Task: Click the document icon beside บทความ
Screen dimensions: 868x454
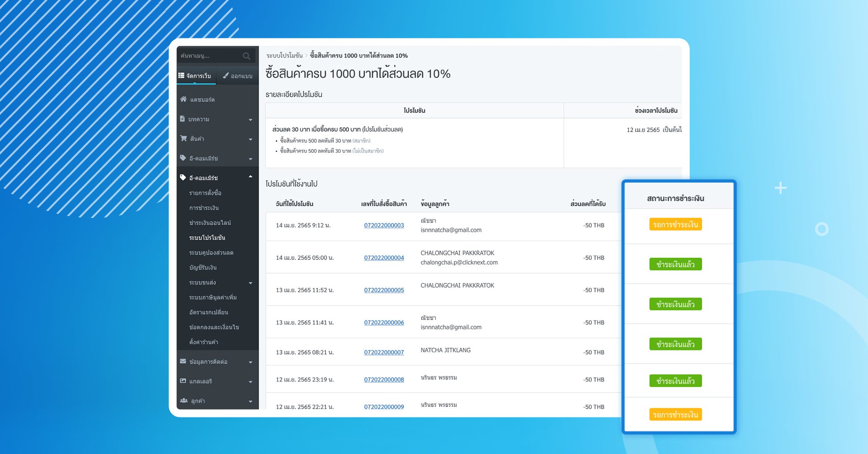Action: point(183,119)
